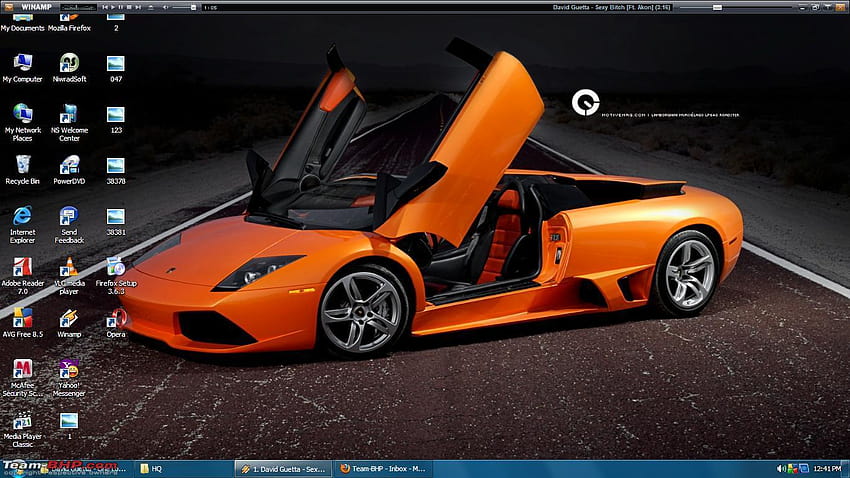Launch Adobe Reader 7.0
The width and height of the screenshot is (850, 478).
pyautogui.click(x=22, y=276)
